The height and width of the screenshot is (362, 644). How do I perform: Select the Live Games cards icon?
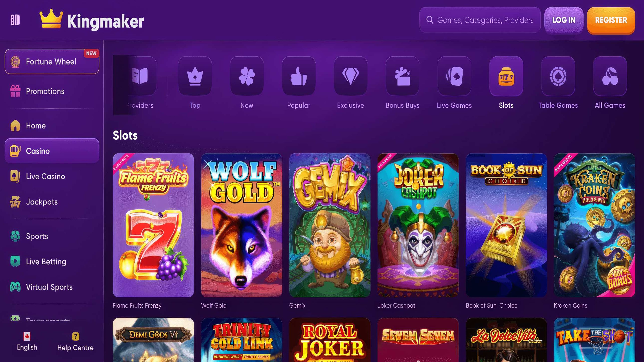pyautogui.click(x=454, y=76)
